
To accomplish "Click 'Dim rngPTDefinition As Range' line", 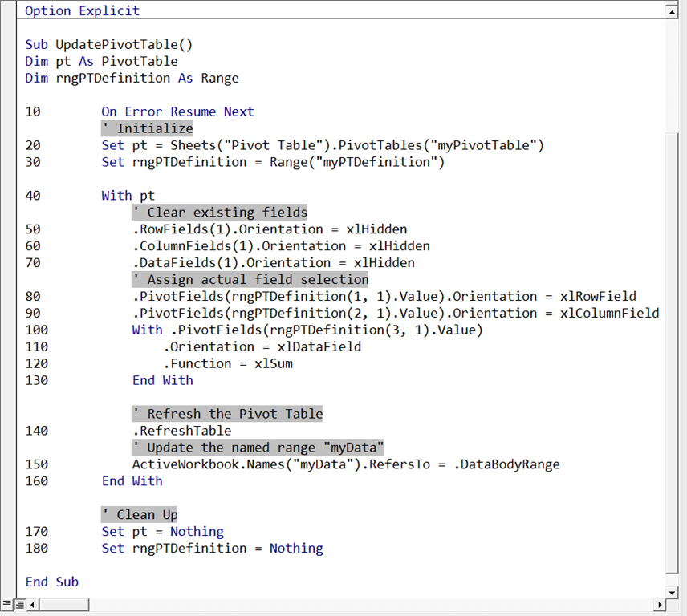I will (x=132, y=78).
